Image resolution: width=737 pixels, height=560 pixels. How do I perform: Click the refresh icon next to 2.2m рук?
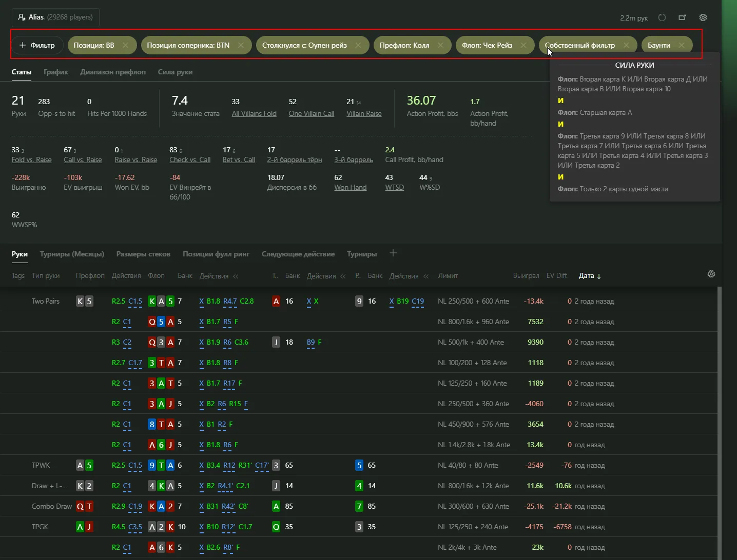tap(662, 17)
